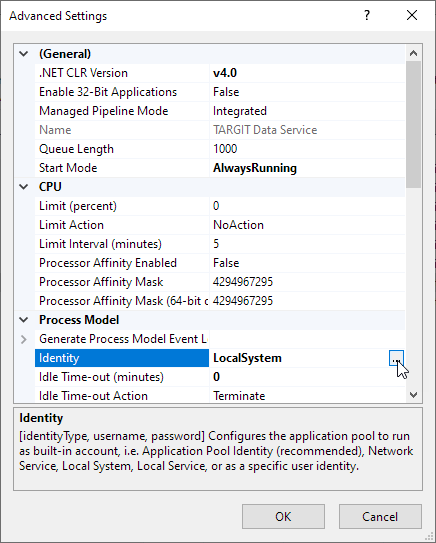Click the scrollbar down arrow

pyautogui.click(x=413, y=394)
